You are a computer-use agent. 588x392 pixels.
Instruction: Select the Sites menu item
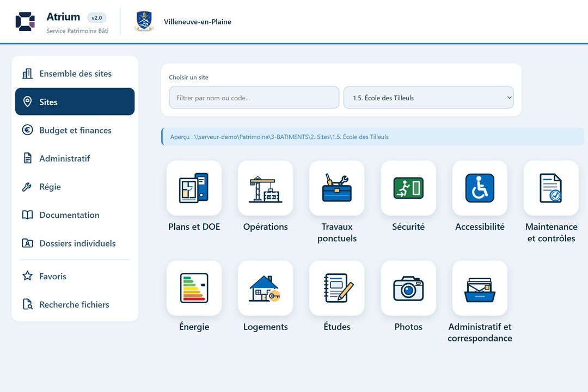pos(75,102)
